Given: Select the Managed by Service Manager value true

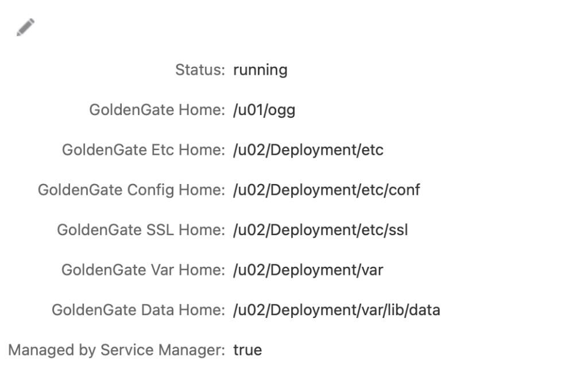Looking at the screenshot, I should 247,350.
